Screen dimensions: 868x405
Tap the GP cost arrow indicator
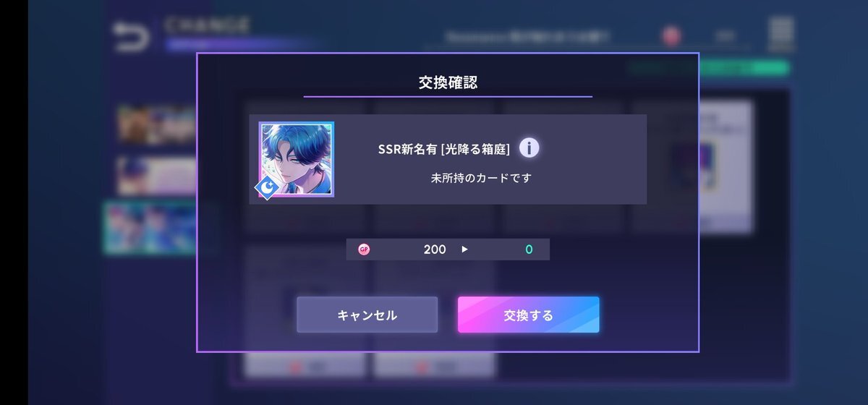tap(464, 250)
